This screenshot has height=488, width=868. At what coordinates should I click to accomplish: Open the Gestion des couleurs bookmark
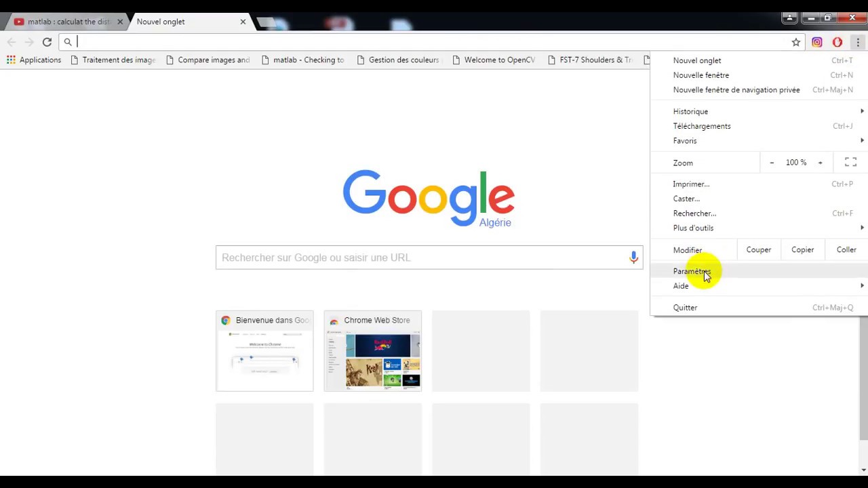398,60
